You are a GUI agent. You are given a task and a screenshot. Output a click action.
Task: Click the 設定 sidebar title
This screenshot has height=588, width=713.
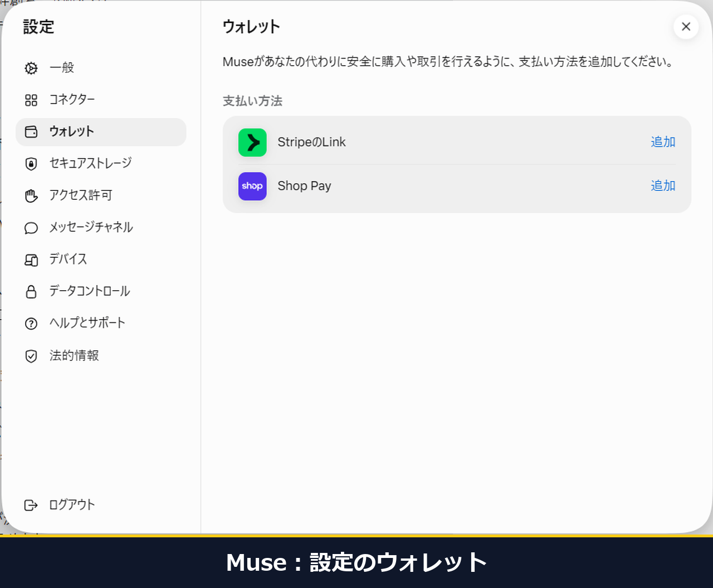[x=38, y=27]
